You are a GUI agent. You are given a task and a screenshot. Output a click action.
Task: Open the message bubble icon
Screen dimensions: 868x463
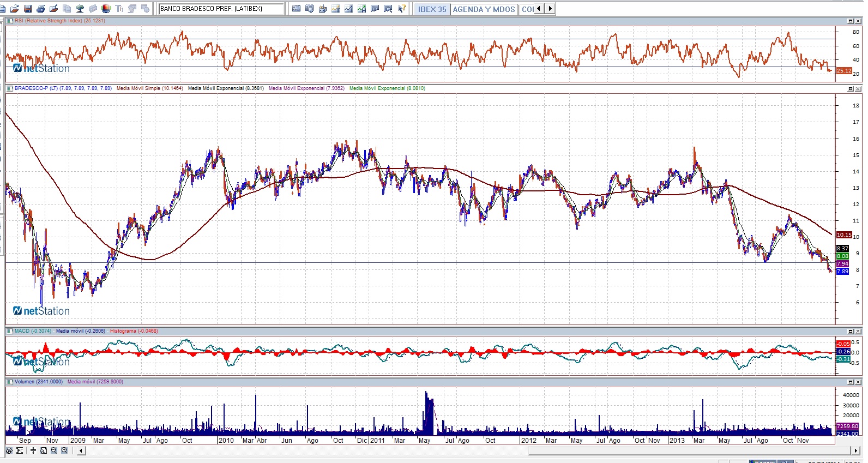[x=375, y=9]
